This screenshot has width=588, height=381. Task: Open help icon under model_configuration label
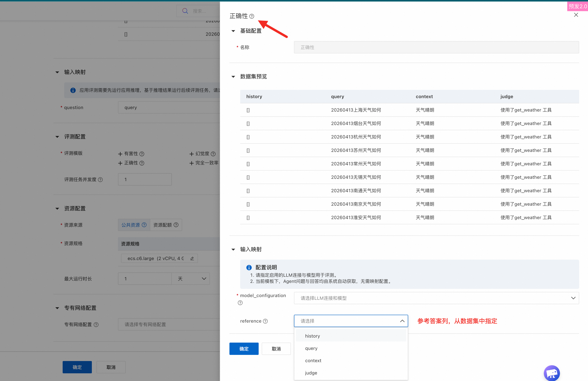240,303
